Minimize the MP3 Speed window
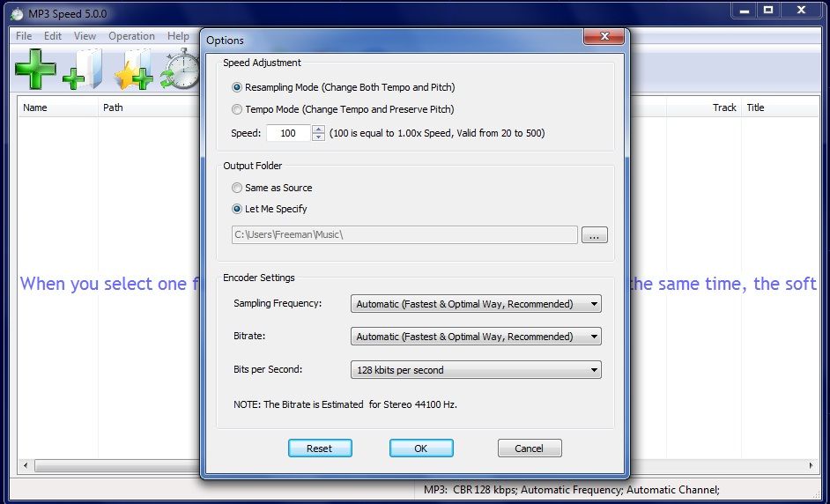 click(745, 11)
